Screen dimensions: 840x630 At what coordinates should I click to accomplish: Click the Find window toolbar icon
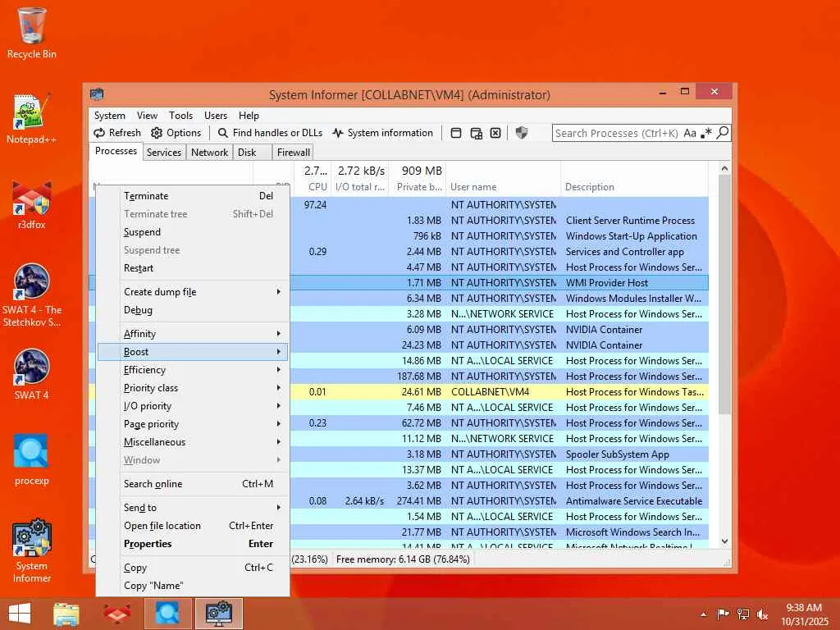click(x=456, y=133)
